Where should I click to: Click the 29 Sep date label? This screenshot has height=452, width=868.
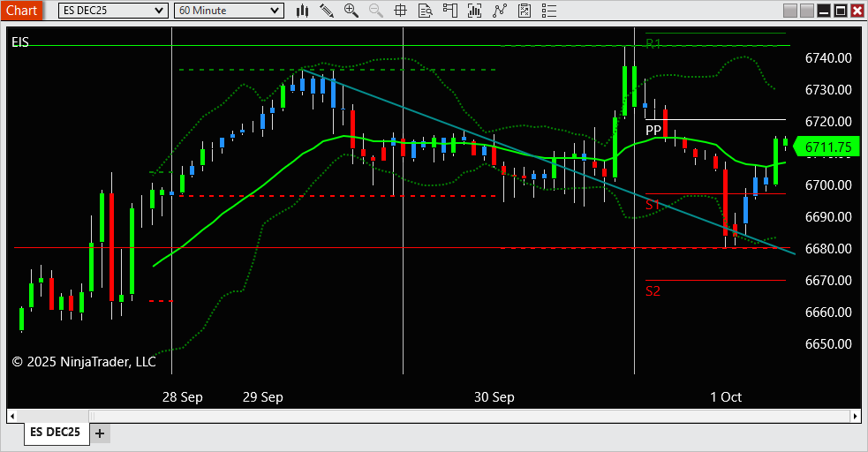[263, 397]
